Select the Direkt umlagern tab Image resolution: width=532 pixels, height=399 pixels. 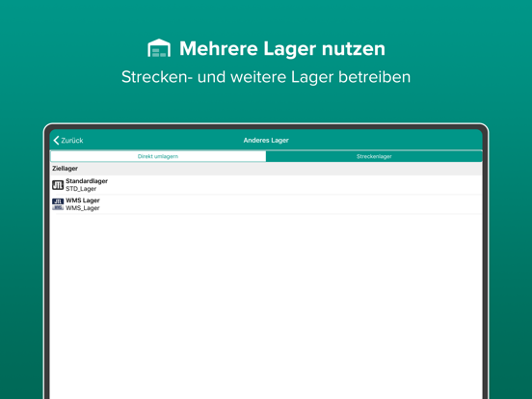coord(158,156)
